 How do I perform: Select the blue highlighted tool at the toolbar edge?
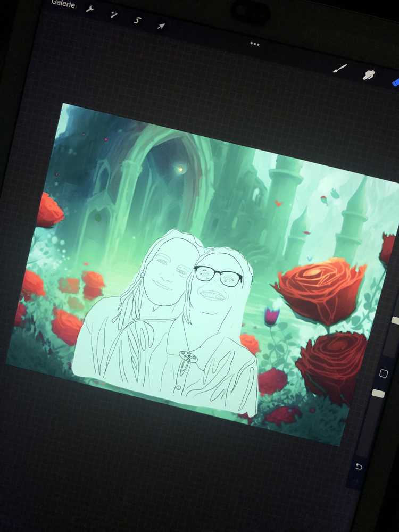[395, 82]
